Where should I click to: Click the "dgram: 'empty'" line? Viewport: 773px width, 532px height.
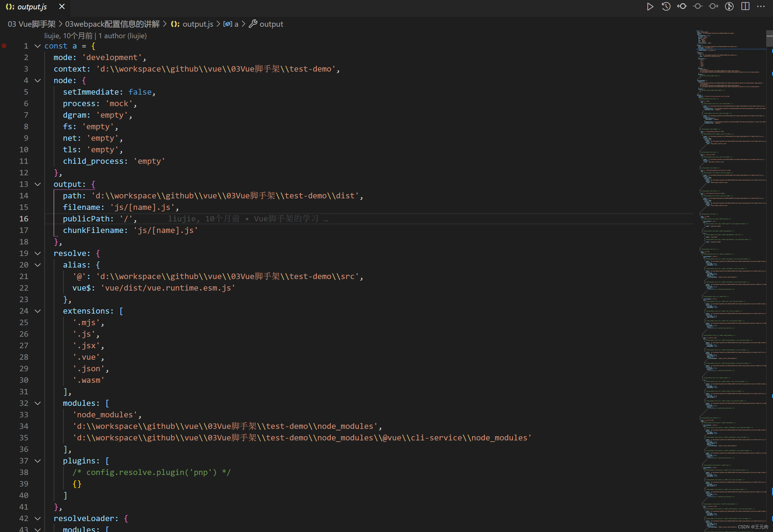(x=98, y=115)
